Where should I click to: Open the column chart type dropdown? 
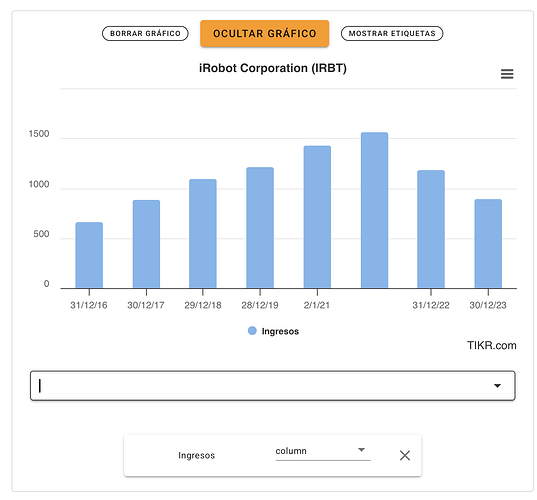click(x=323, y=451)
